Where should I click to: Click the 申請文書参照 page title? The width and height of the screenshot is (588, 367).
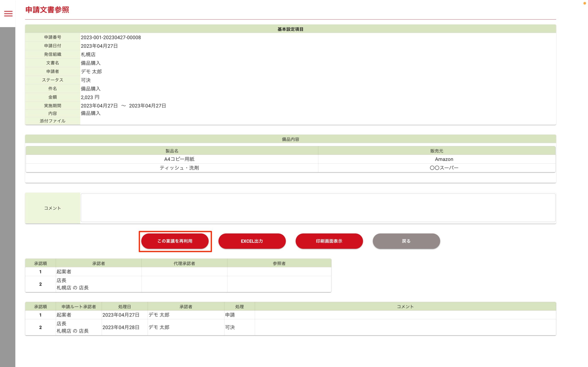click(x=47, y=10)
